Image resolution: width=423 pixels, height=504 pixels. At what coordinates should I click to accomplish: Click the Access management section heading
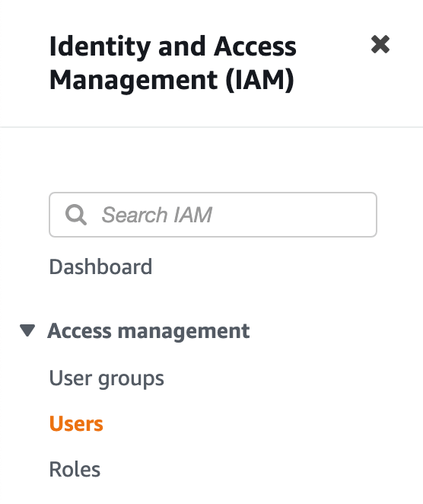[148, 331]
